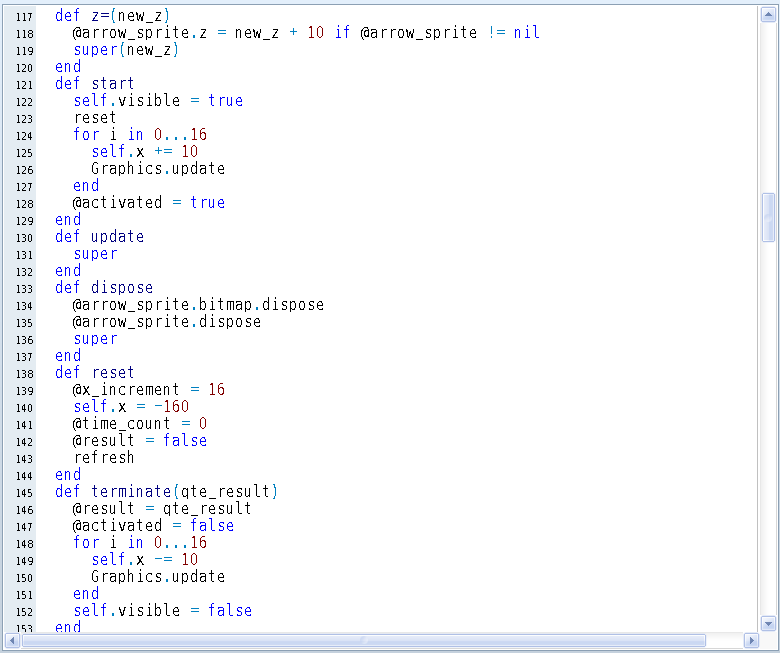Click the horizontal scrollbar left arrow

coord(12,640)
